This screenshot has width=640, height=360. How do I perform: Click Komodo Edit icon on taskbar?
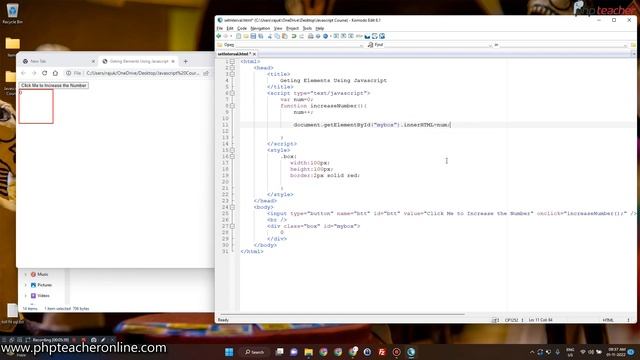(x=411, y=352)
